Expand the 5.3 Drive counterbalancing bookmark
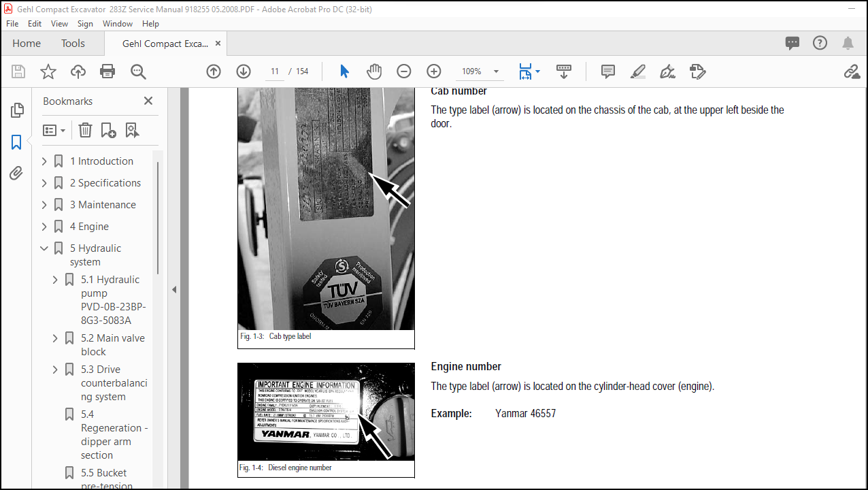Image resolution: width=868 pixels, height=490 pixels. (55, 370)
